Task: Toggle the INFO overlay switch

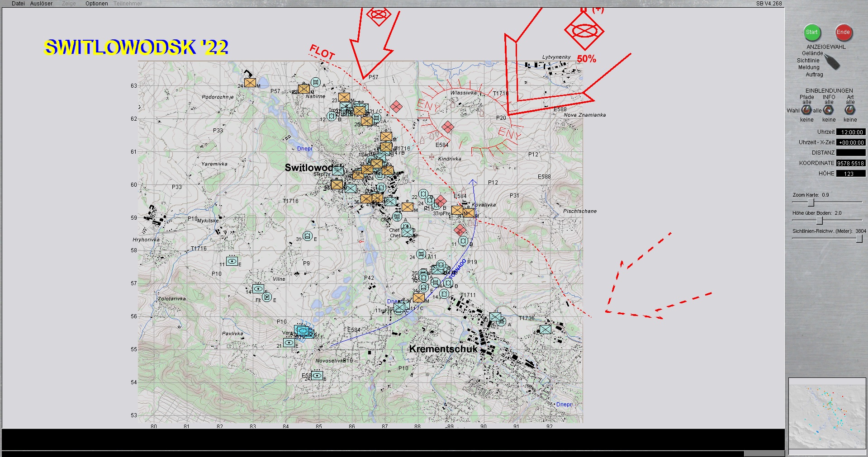Action: pos(828,110)
